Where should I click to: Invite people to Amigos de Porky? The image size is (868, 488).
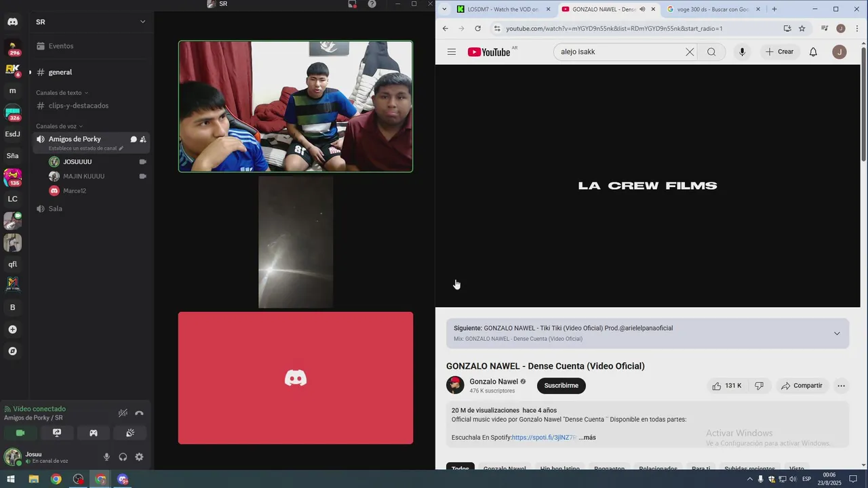[x=143, y=139]
